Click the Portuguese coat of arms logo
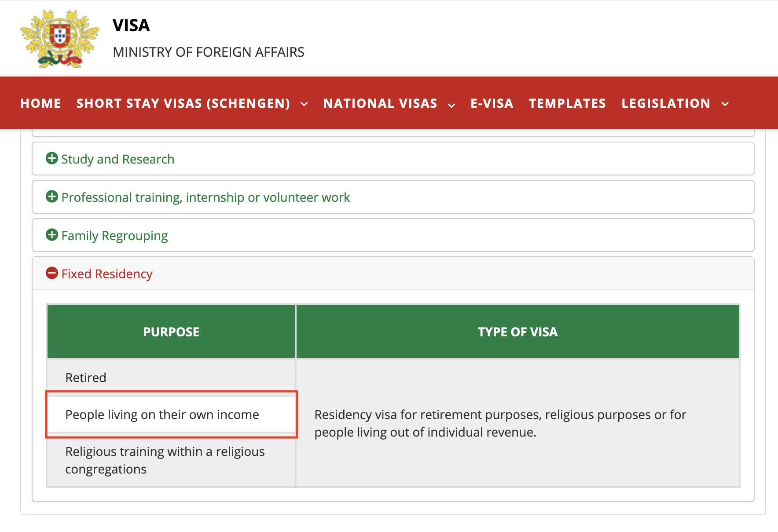Image resolution: width=778 pixels, height=532 pixels. pos(60,39)
